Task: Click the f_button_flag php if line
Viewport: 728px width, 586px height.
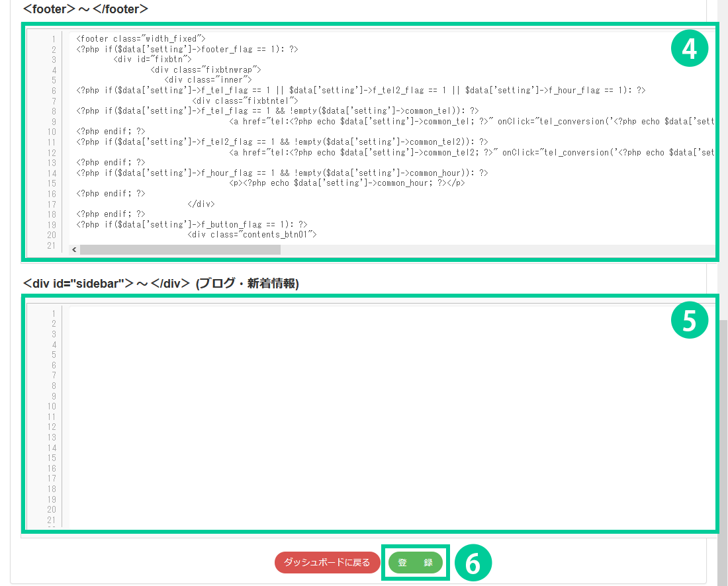Action: [x=192, y=224]
